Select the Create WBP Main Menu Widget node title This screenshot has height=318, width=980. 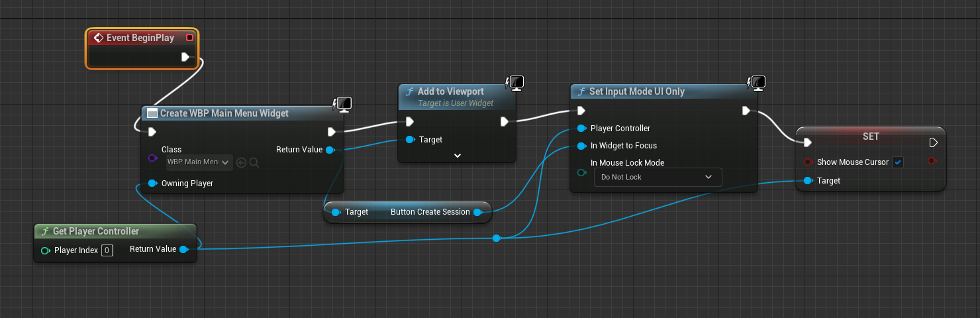(224, 113)
